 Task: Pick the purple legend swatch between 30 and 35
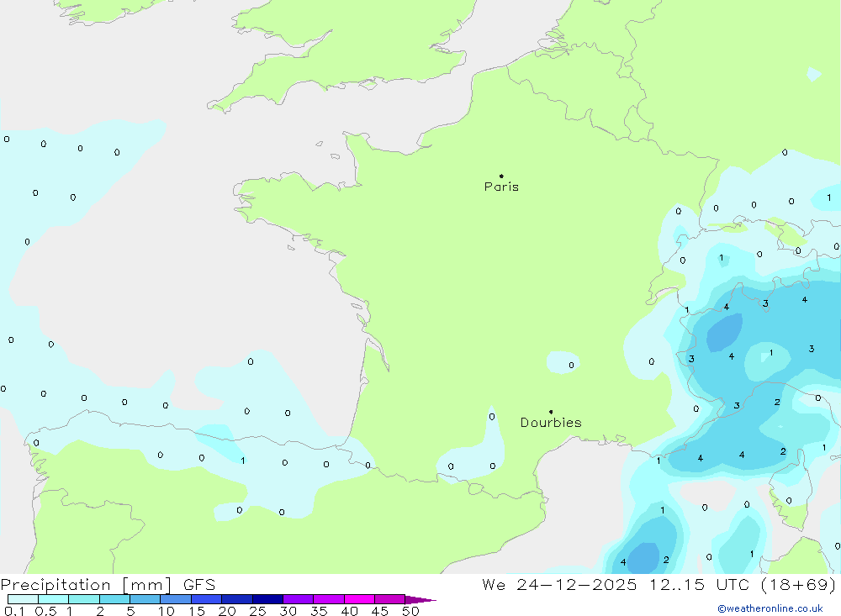(x=298, y=599)
